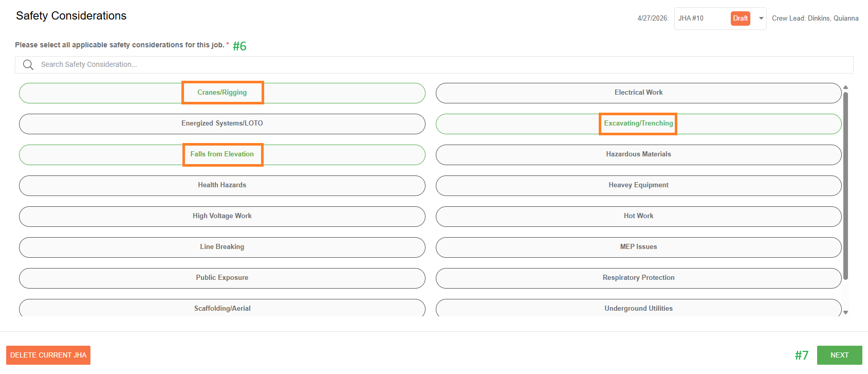The width and height of the screenshot is (868, 374).
Task: Choose Heavey Equipment consideration
Action: tap(638, 186)
